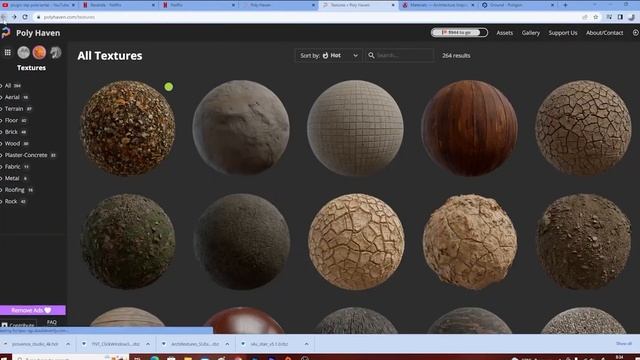Open Windows Start menu
Screen dimensions: 640x360
[x=5, y=358]
